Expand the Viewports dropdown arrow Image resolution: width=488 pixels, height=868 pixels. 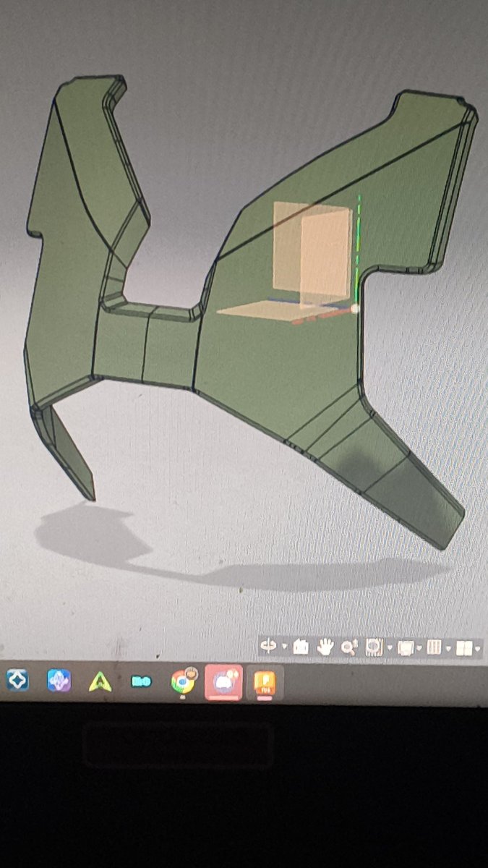pyautogui.click(x=478, y=648)
